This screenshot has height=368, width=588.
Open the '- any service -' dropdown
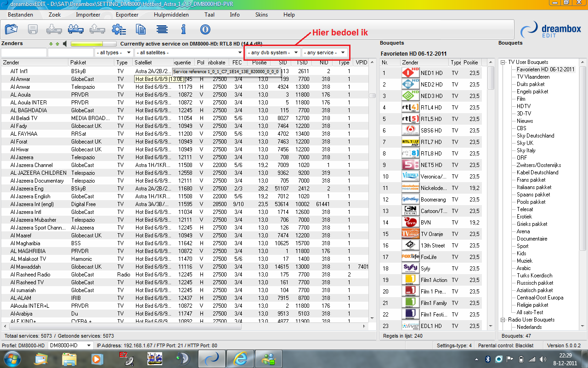click(x=324, y=52)
